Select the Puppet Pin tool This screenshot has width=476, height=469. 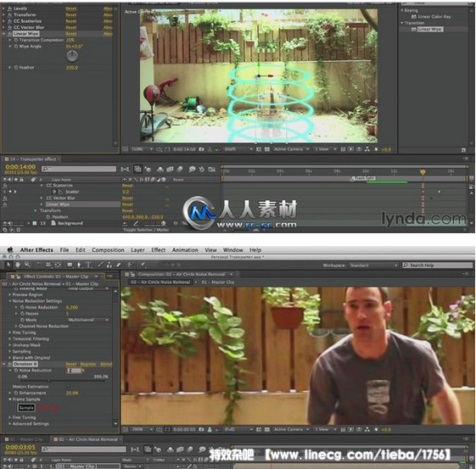pyautogui.click(x=143, y=265)
